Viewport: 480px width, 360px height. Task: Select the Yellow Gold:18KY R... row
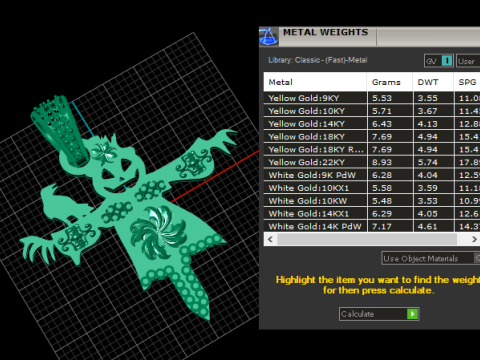click(372, 149)
